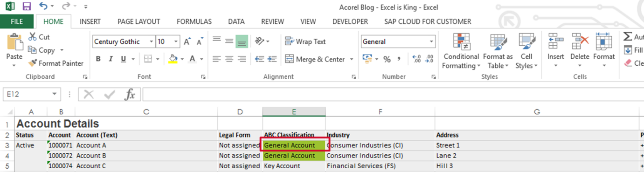Viewport: 644px width, 172px height.
Task: Open Font settings dialog launcher
Action: pos(203,77)
